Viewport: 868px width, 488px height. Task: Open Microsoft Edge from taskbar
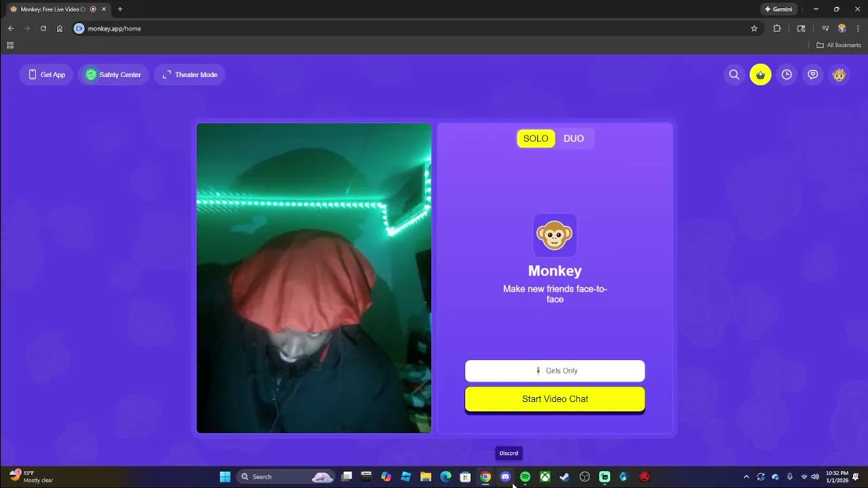[446, 476]
